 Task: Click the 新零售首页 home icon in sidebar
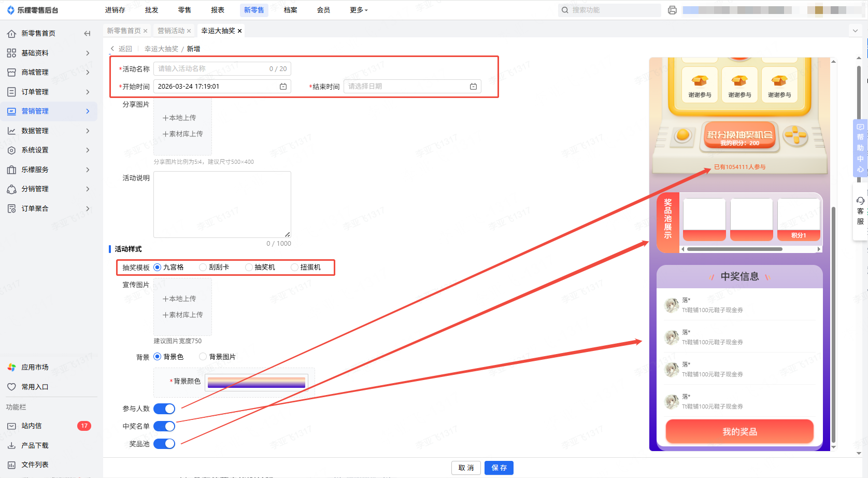[11, 34]
